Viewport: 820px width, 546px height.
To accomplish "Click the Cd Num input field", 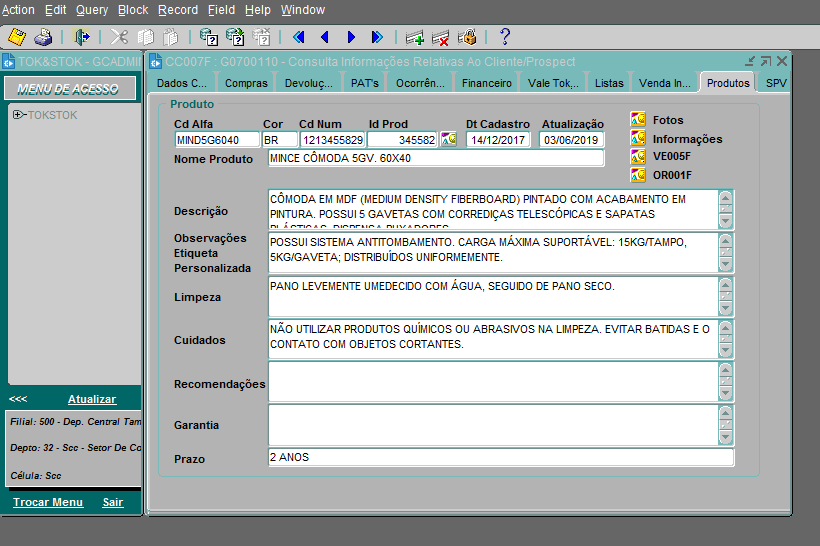I will click(333, 140).
